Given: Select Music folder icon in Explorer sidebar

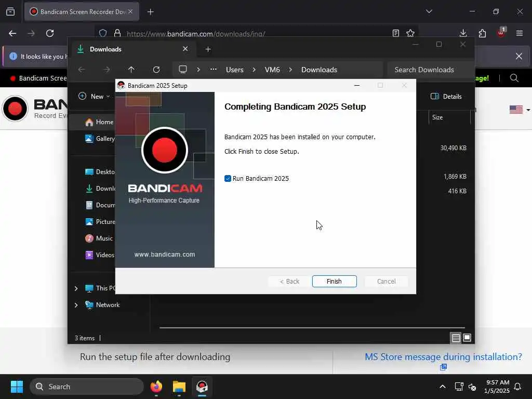Looking at the screenshot, I should point(89,238).
